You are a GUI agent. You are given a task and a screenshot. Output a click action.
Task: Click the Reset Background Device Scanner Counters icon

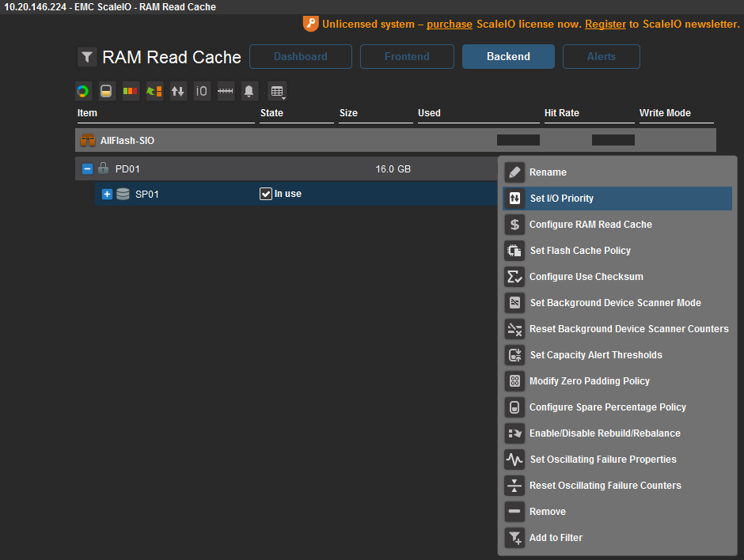coord(514,328)
